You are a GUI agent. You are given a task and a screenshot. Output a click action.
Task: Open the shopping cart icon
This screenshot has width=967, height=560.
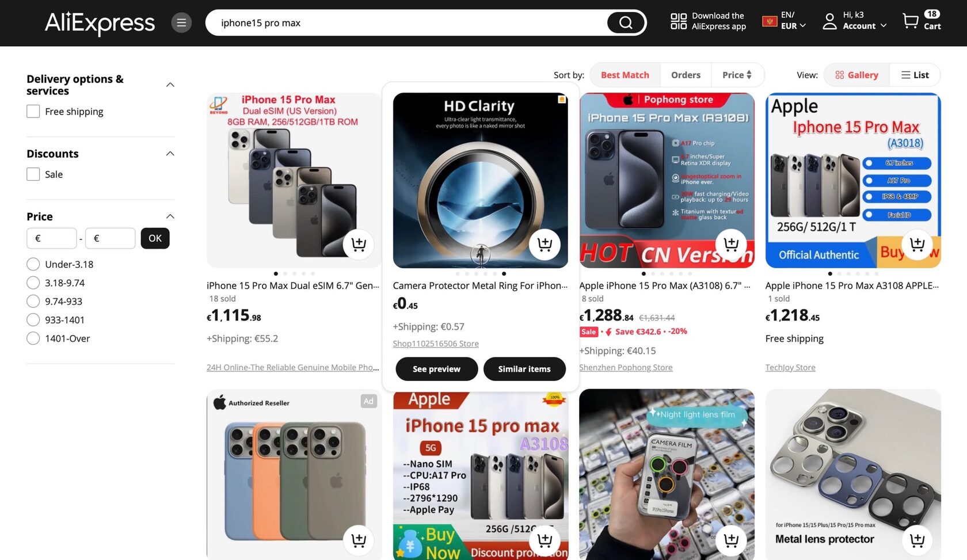point(910,21)
